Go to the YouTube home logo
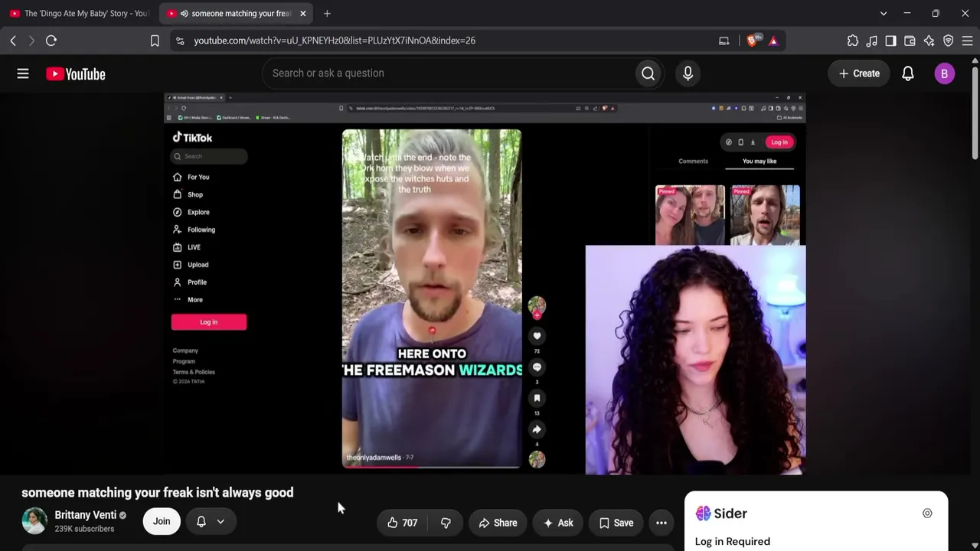The height and width of the screenshot is (551, 980). tap(75, 74)
